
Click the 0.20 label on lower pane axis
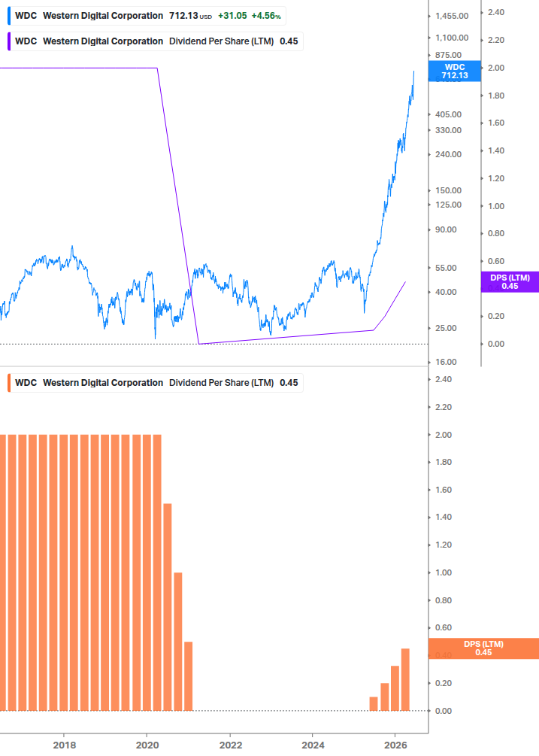point(444,683)
